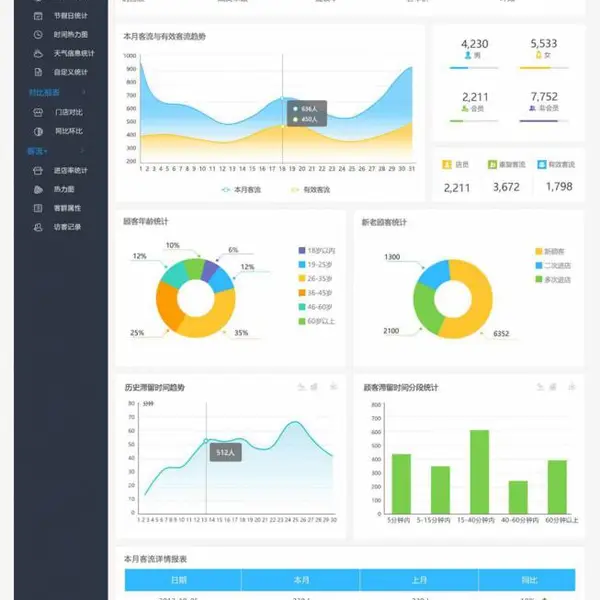Open the 访客记录 person icon
Image resolution: width=600 pixels, height=600 pixels.
point(38,227)
